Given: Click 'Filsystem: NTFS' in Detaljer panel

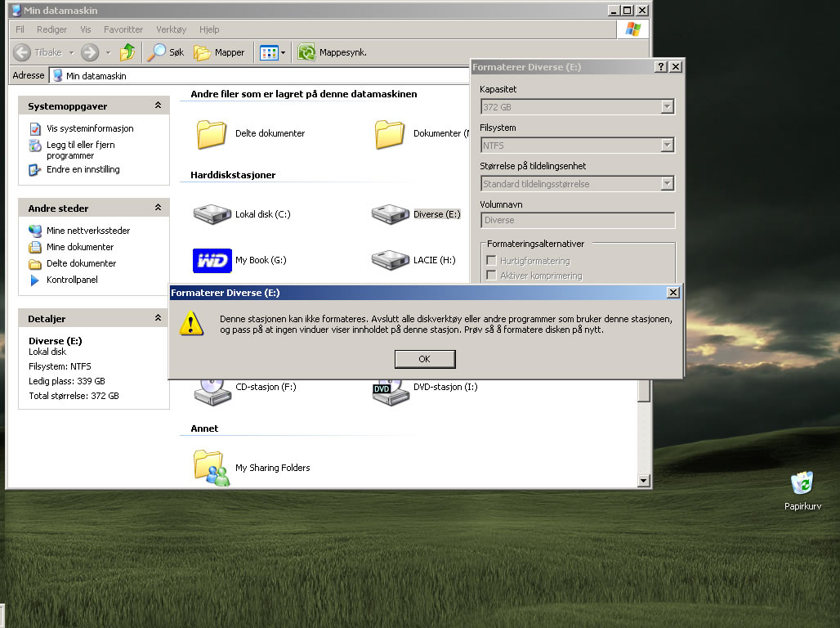Looking at the screenshot, I should [x=60, y=366].
